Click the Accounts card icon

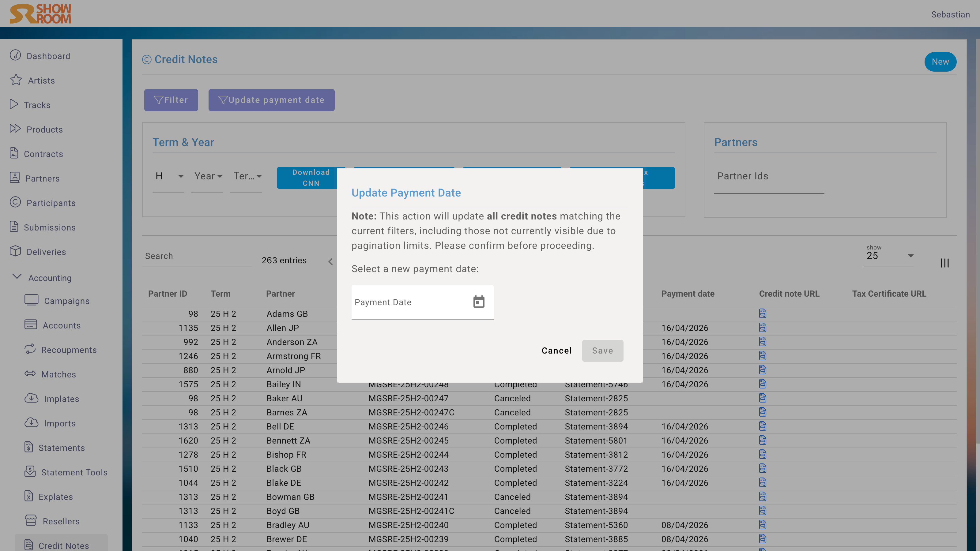(x=30, y=324)
